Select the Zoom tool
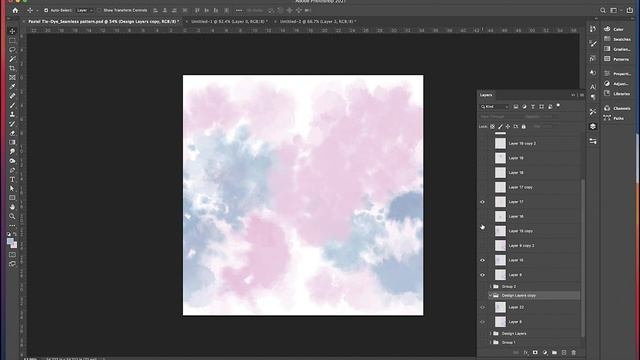Screen dimensions: 640x360 12,216
